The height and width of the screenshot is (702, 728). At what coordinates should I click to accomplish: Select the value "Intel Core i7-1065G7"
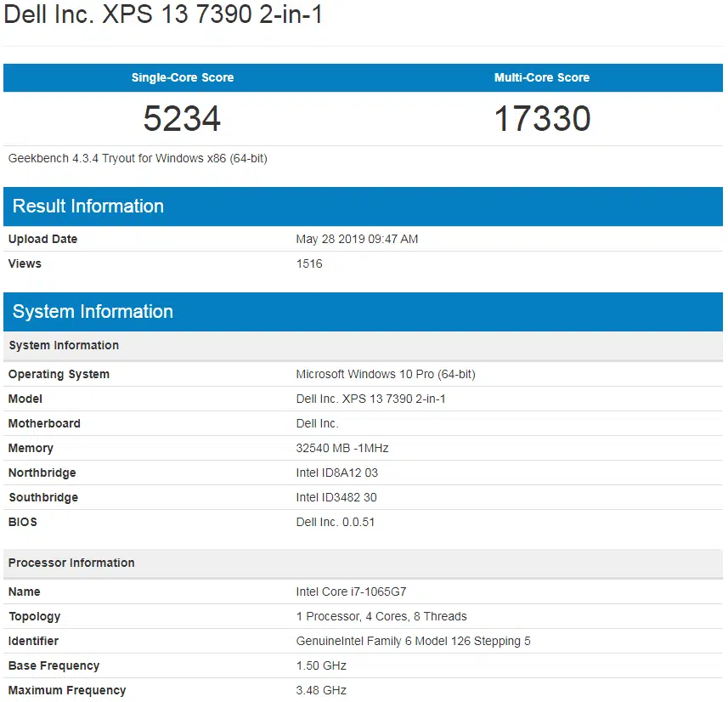[x=351, y=592]
